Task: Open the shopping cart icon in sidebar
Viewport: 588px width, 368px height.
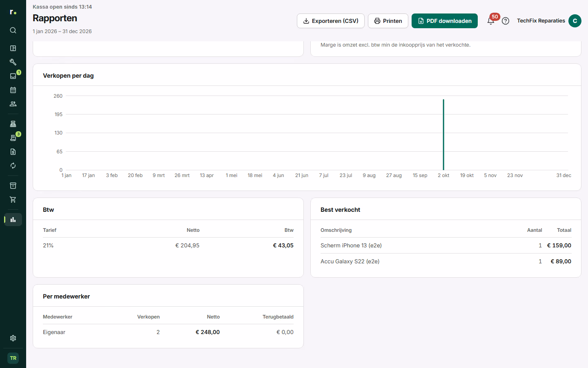Action: point(13,200)
